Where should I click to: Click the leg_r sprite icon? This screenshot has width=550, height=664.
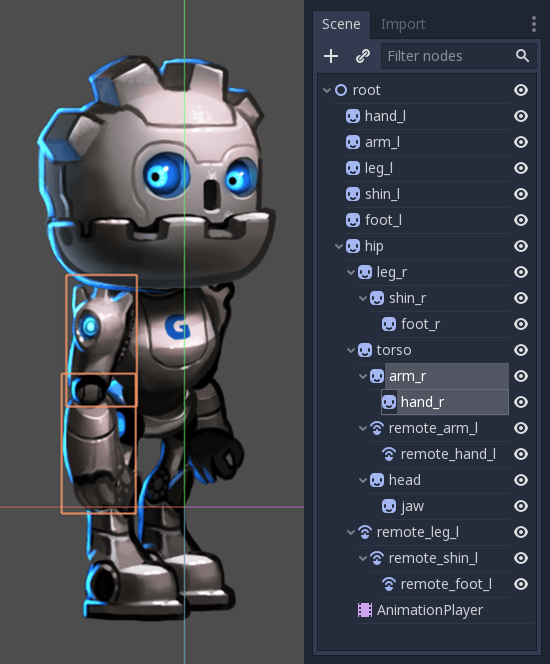[365, 272]
